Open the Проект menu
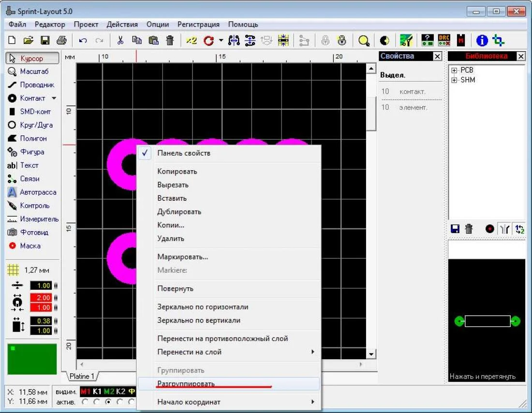This screenshot has height=413, width=532. coord(86,24)
